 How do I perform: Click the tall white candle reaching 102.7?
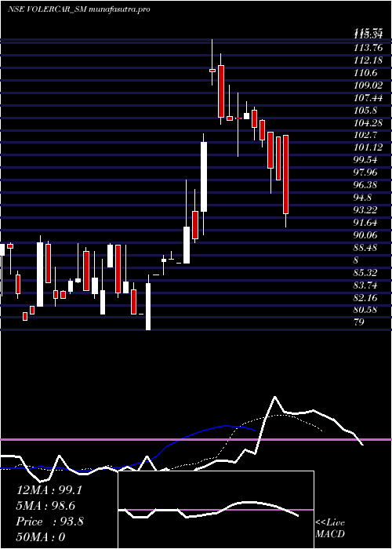point(203,176)
